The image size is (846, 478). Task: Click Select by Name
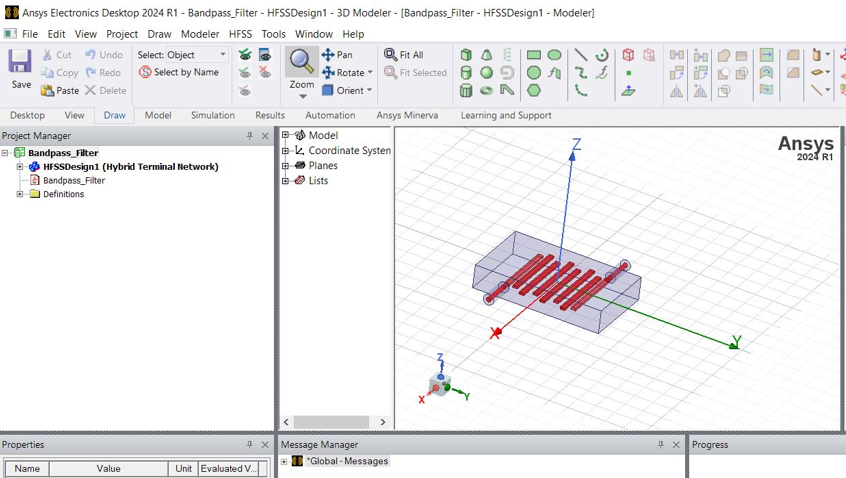click(x=179, y=72)
